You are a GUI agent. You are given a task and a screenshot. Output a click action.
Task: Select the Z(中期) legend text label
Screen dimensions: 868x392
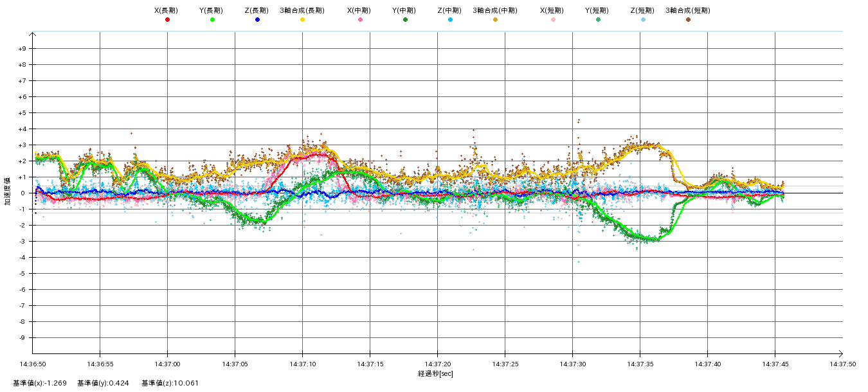[449, 10]
